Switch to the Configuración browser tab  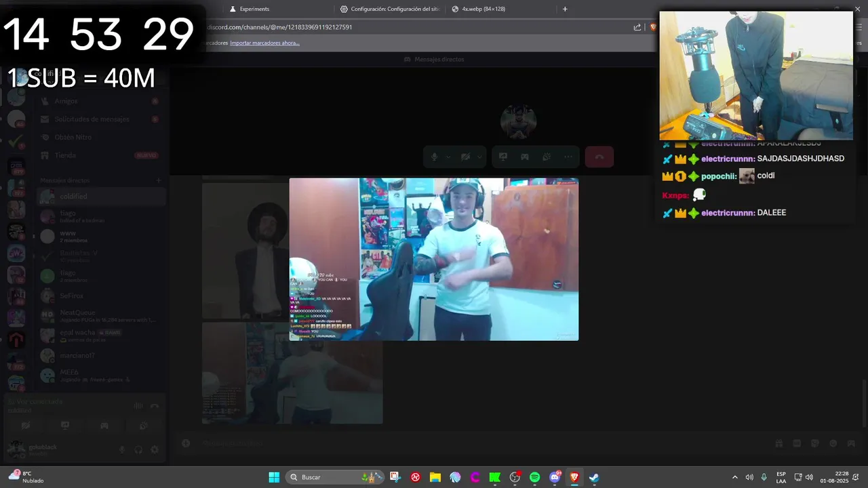tap(390, 9)
